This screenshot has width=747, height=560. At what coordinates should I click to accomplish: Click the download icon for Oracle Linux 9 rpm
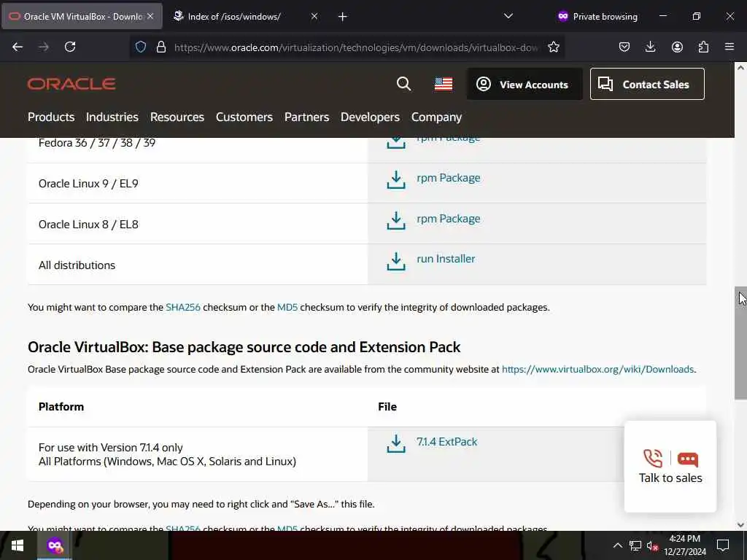pyautogui.click(x=396, y=180)
